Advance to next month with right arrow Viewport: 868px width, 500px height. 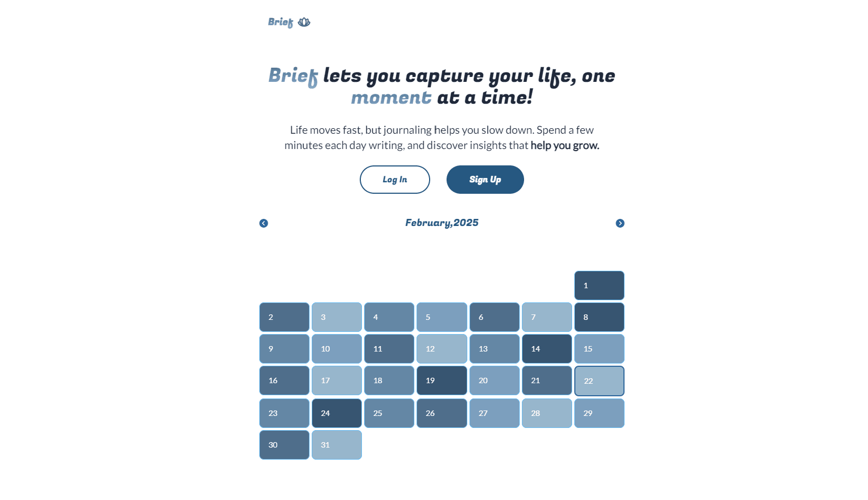pos(620,223)
